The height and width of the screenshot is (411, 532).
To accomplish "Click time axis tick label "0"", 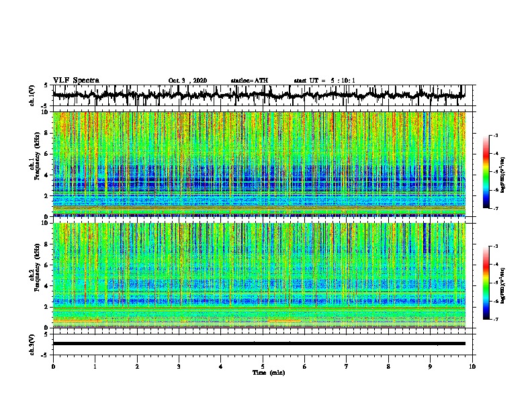I will (x=53, y=367).
